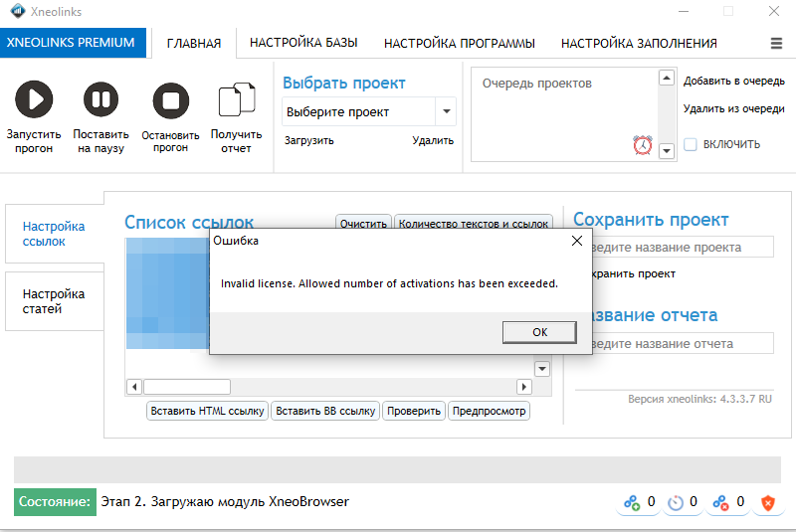Click Вставить BB ссылку button
Viewport: 796px width, 532px height.
325,411
